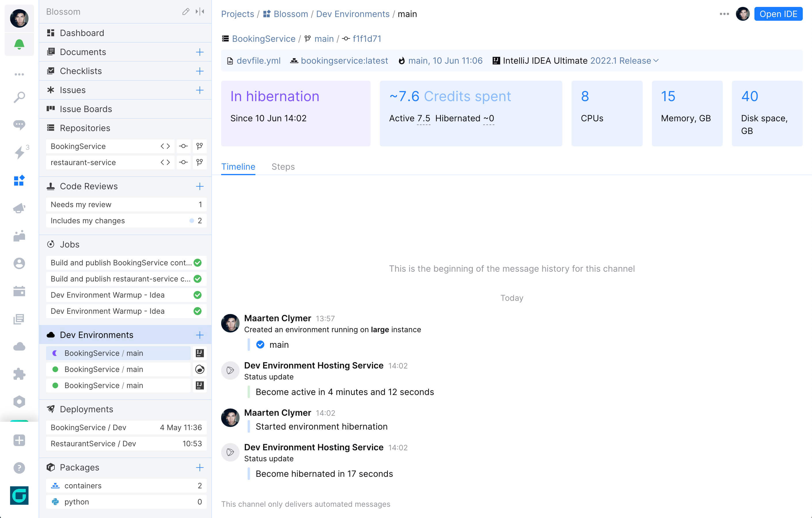Browse source code of BookingService repository
Image resolution: width=812 pixels, height=518 pixels.
[165, 146]
